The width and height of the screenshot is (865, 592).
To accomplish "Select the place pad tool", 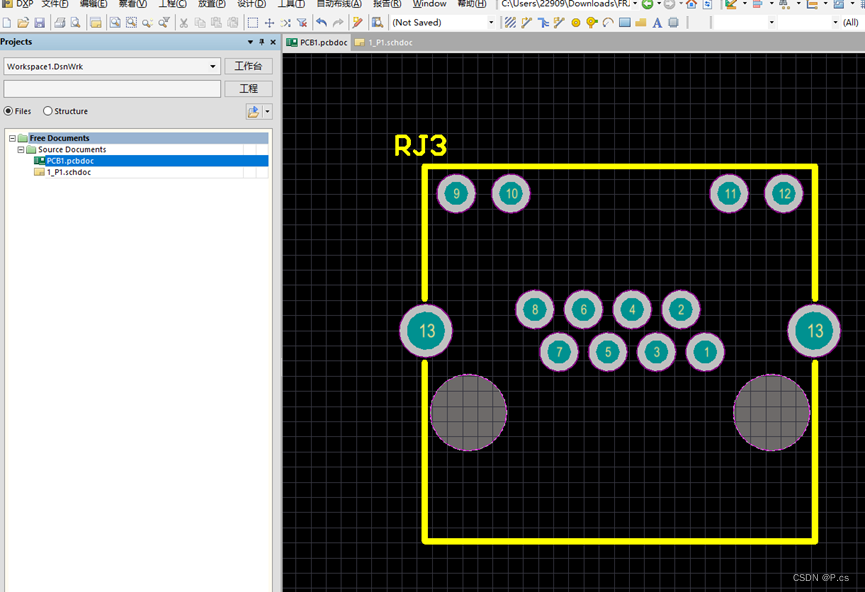I will (575, 23).
